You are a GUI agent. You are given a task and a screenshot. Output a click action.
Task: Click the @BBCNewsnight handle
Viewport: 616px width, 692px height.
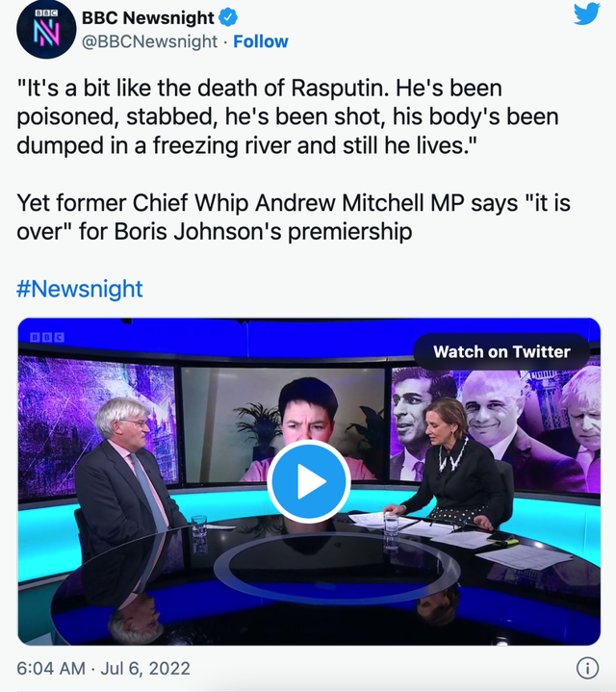pyautogui.click(x=149, y=41)
